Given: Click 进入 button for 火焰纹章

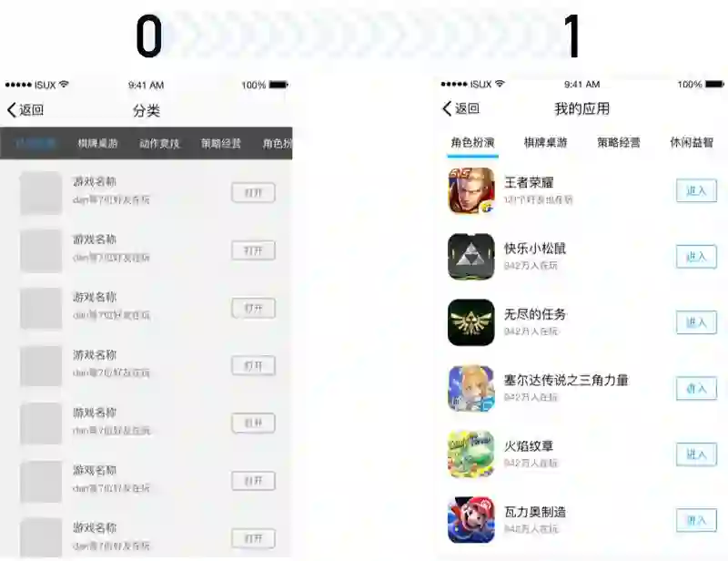Looking at the screenshot, I should pos(696,454).
